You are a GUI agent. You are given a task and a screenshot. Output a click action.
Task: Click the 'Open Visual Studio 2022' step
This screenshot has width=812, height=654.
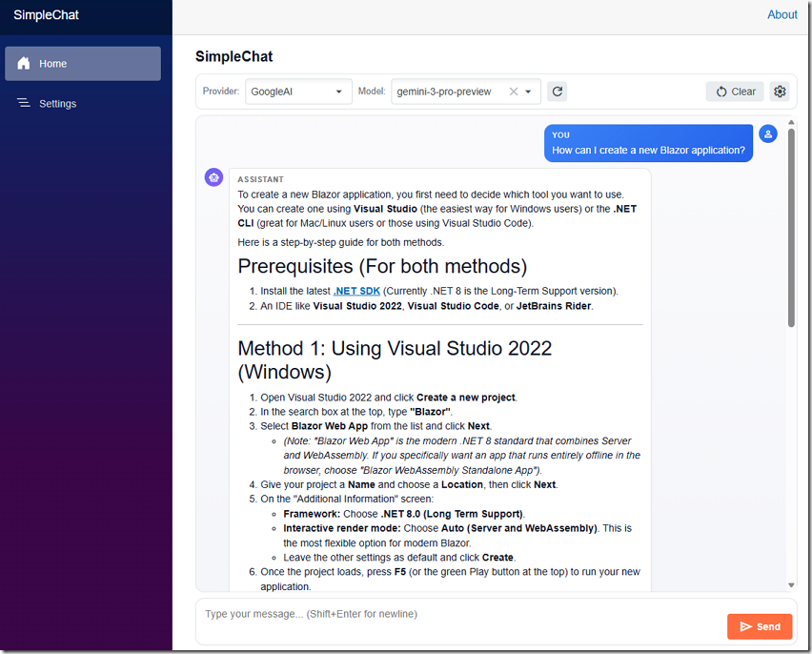click(x=389, y=398)
